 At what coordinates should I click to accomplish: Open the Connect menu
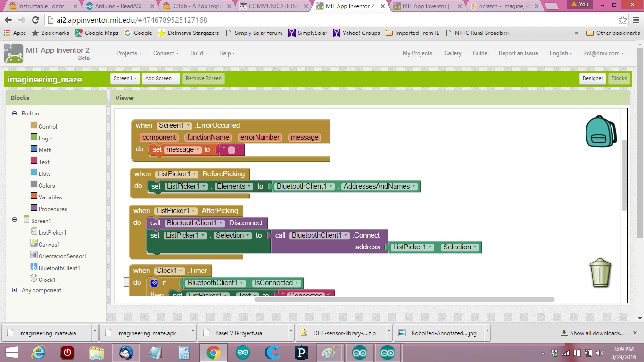tap(165, 53)
